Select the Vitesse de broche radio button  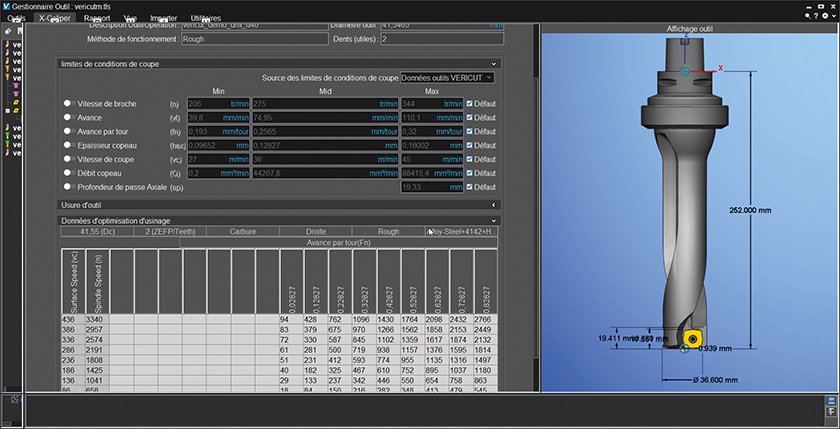click(x=68, y=103)
